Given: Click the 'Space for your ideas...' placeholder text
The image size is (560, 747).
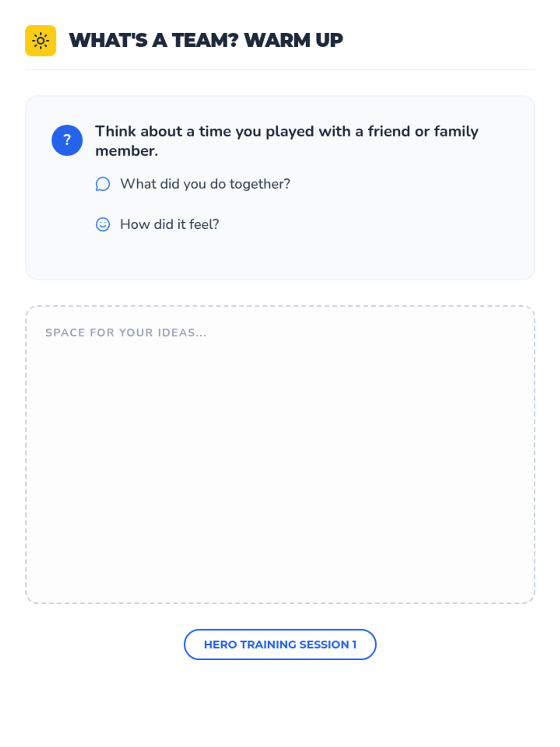Looking at the screenshot, I should (126, 332).
